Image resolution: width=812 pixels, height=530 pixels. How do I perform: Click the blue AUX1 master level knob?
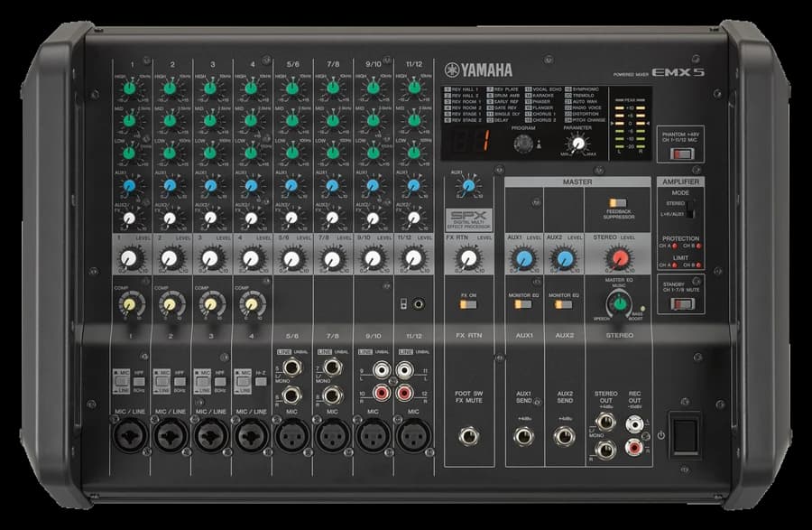[x=523, y=257]
